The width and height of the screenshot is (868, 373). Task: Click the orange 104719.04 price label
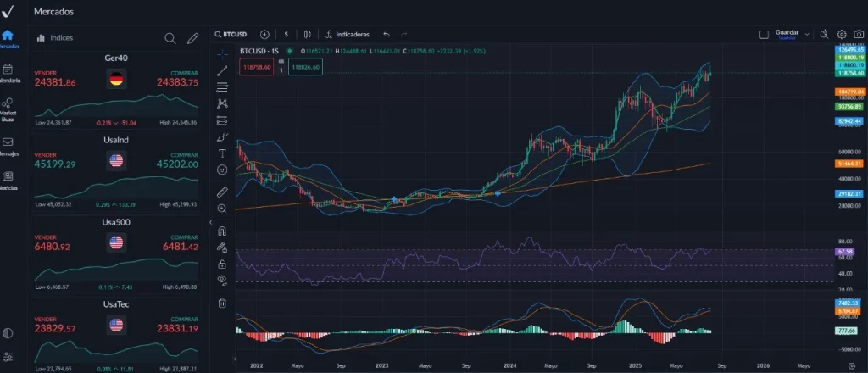[850, 92]
